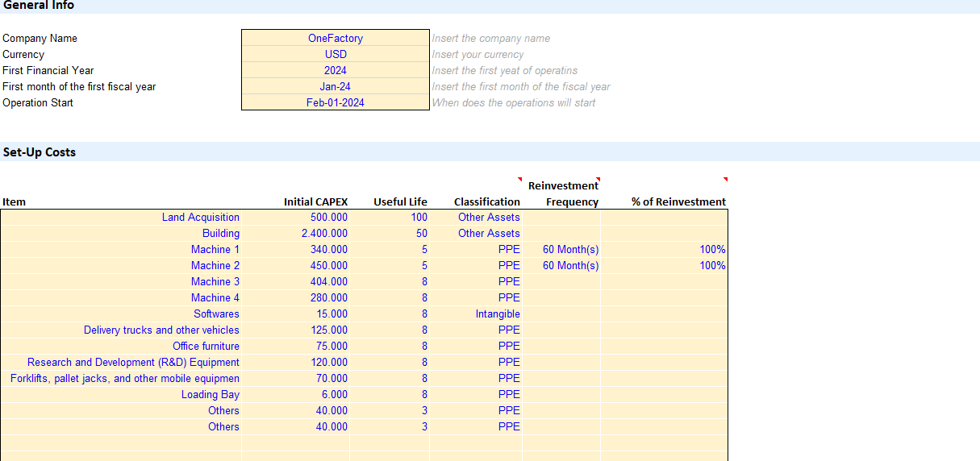
Task: Click the Operation Start label
Action: click(x=38, y=102)
